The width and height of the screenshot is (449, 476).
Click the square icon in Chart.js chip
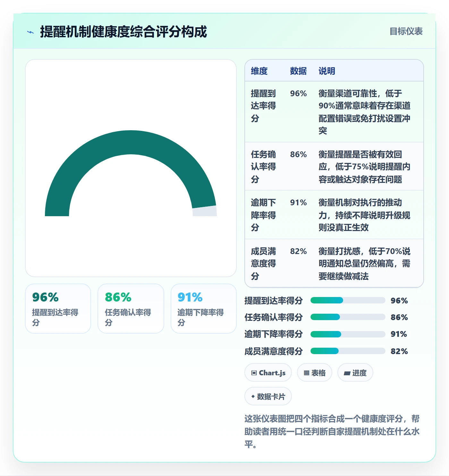click(254, 373)
